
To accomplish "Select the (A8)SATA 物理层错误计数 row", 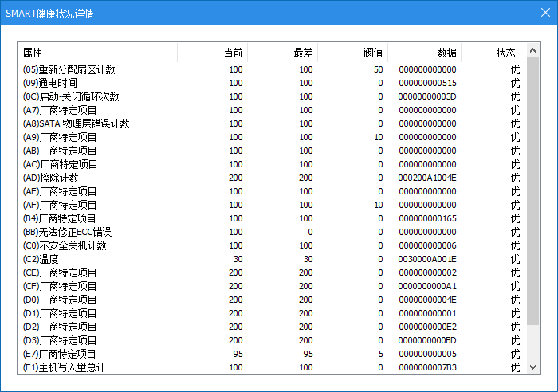I will pos(76,124).
